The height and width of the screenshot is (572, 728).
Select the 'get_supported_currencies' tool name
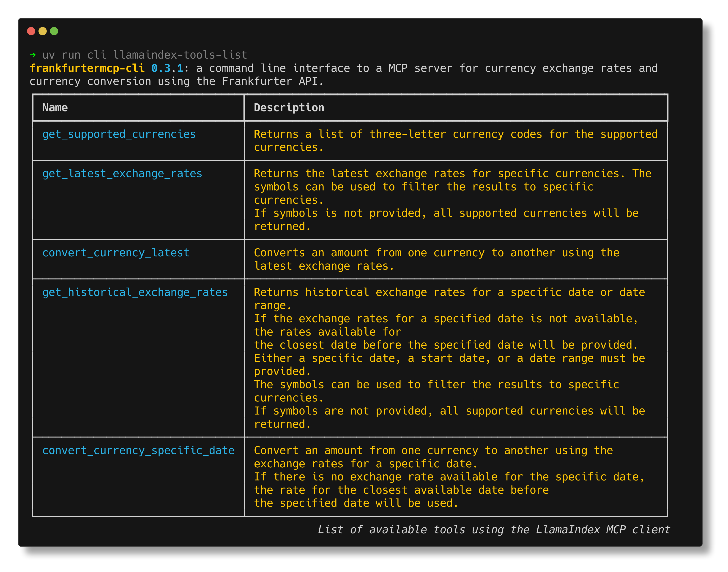[x=119, y=134]
